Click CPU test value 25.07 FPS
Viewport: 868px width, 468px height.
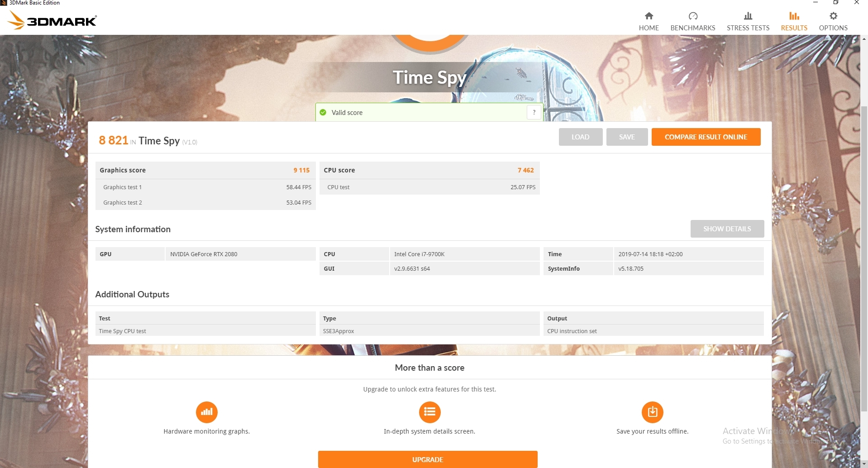(523, 187)
